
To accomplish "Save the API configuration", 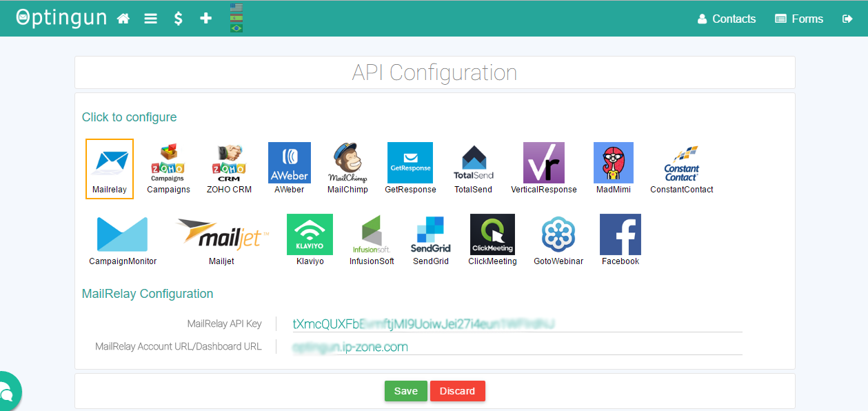I will point(406,391).
